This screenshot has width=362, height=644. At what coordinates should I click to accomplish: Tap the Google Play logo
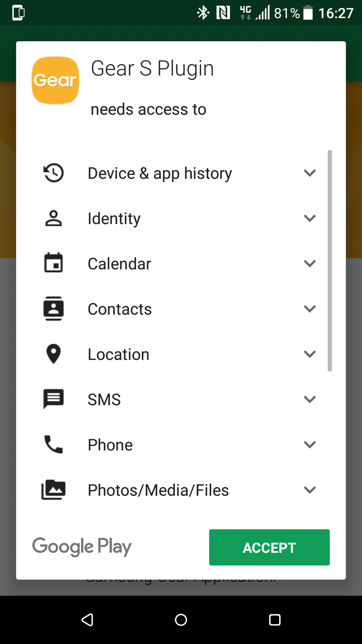click(x=82, y=547)
